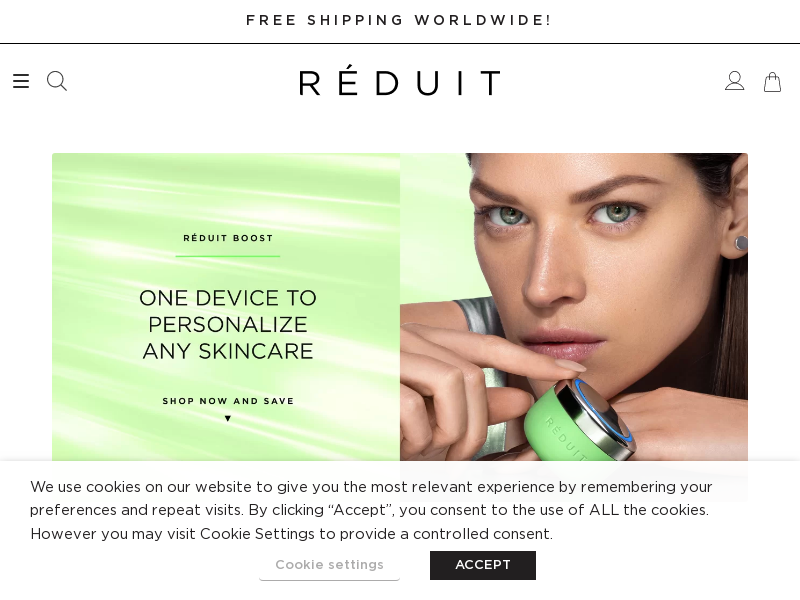Click the RÉDUIT BOOST label
The height and width of the screenshot is (600, 800).
tap(228, 238)
